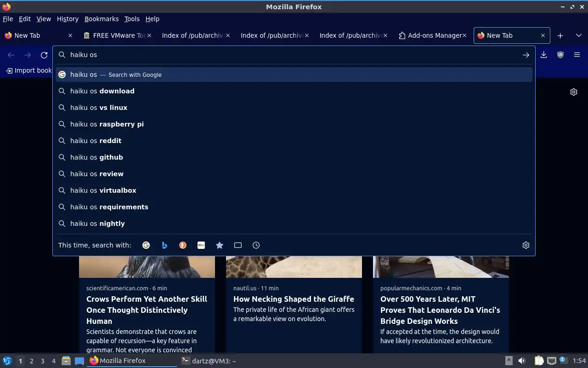Open the Leonardo Da Vinci's Bridge Design article
The height and width of the screenshot is (368, 588).
pos(440,310)
